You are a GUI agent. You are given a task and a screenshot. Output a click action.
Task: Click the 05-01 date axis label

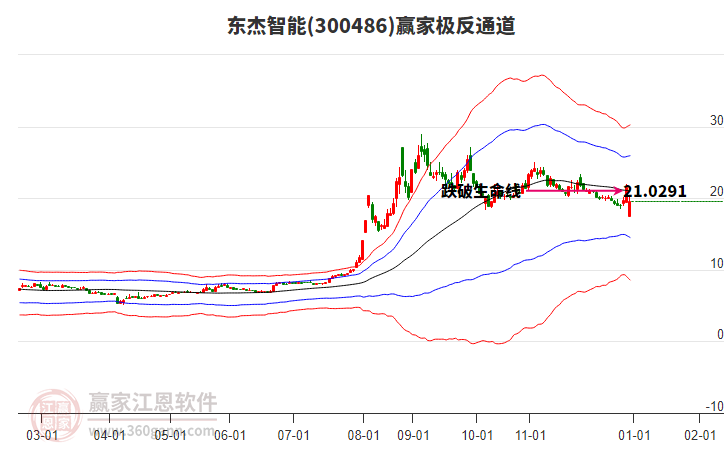[170, 435]
